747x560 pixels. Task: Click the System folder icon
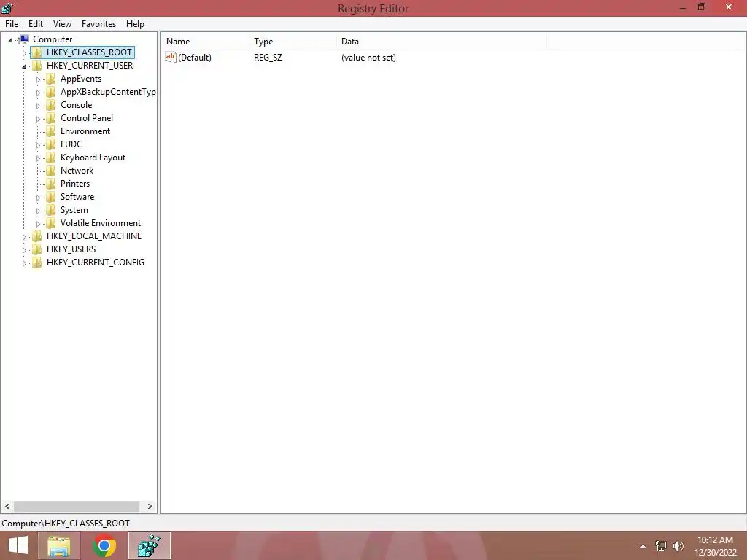[51, 210]
